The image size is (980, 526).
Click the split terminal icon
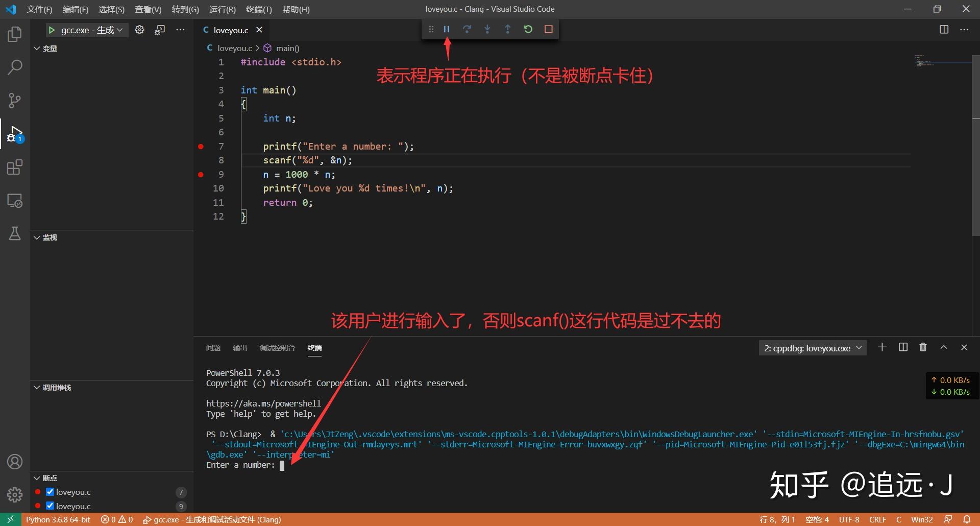pos(903,347)
